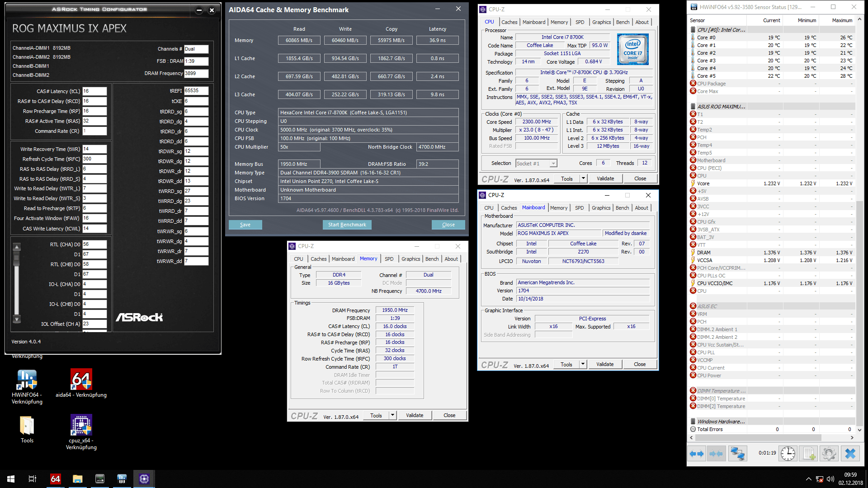Click the HWiNFO horizontal scrollbar thumb

(758, 437)
